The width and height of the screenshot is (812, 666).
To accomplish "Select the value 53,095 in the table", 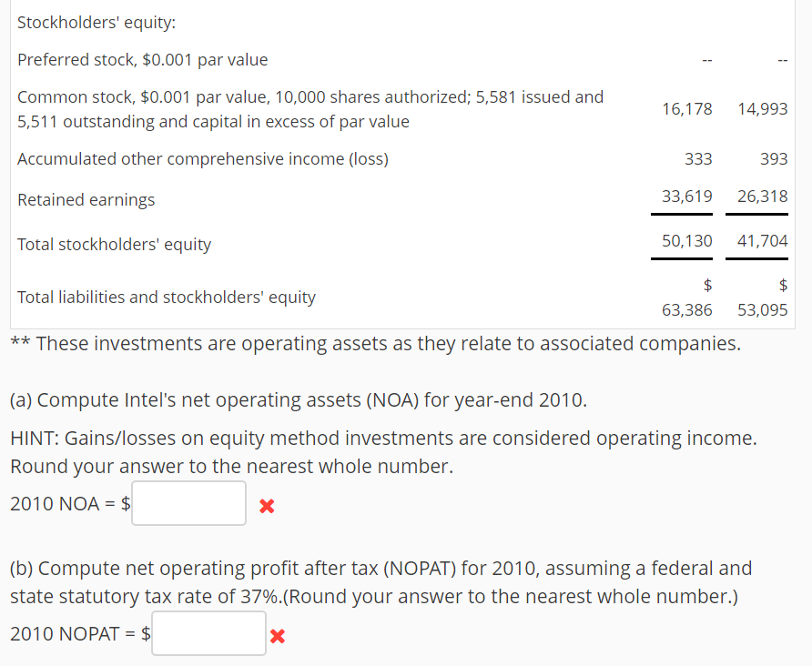I will coord(765,309).
